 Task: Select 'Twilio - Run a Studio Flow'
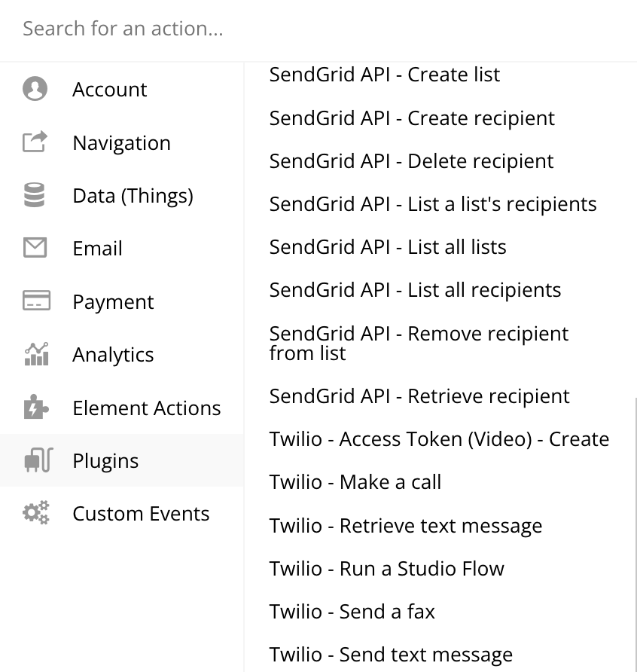[387, 568]
